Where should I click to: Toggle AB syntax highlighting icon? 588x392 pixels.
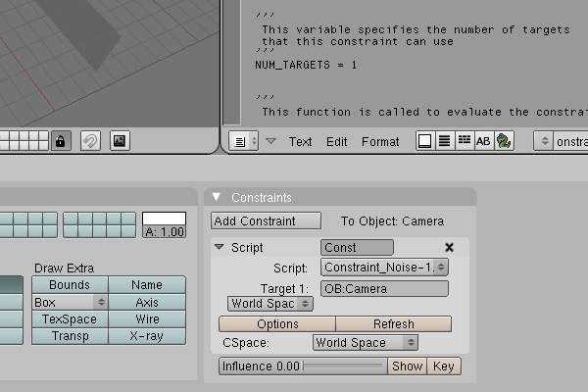pos(484,141)
